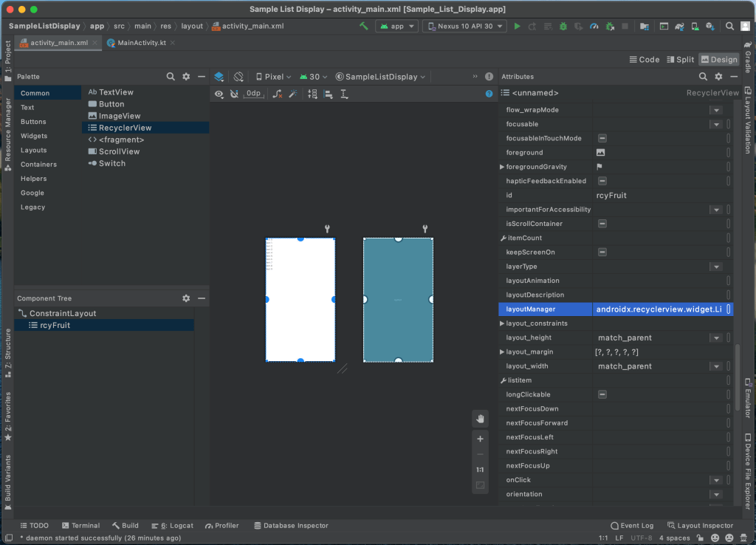Select the Pan hand tool in the design view
756x545 pixels.
point(480,419)
